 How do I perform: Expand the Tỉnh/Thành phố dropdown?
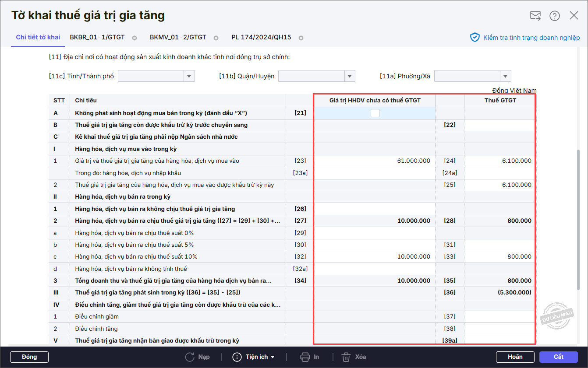coord(189,76)
